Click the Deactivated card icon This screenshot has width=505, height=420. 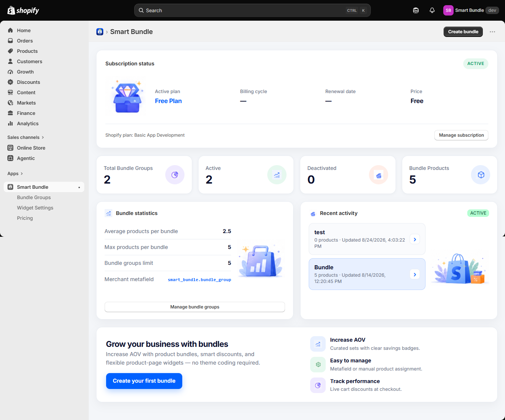(379, 175)
